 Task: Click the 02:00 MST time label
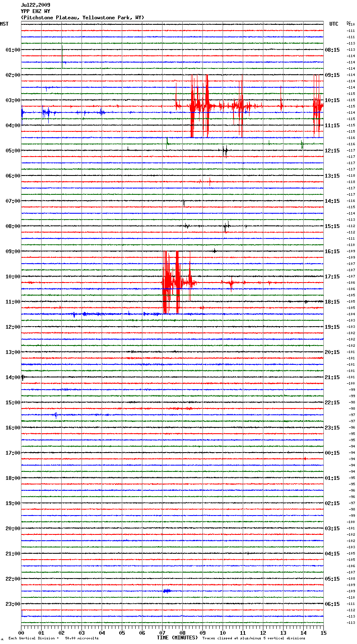13,75
